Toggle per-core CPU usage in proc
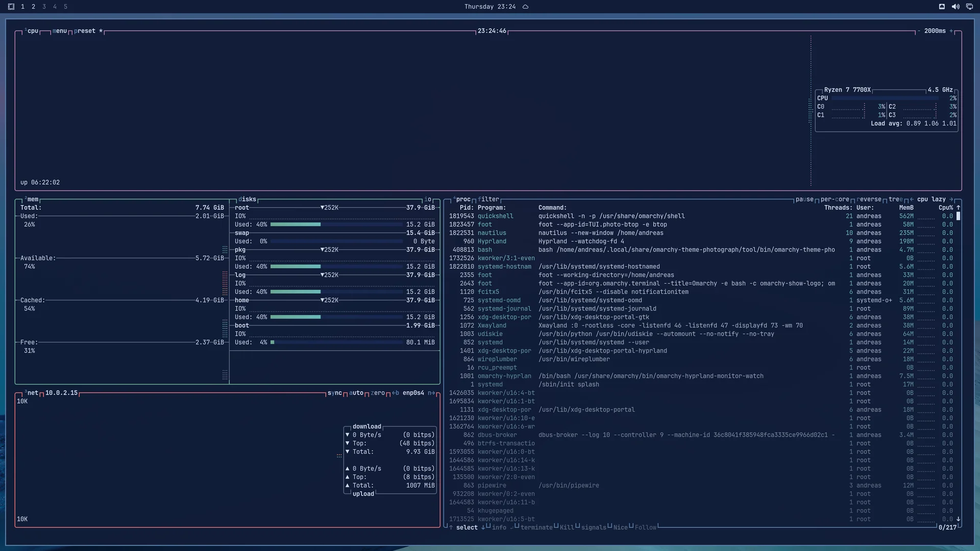Screen dimensions: 980x551 tap(835, 199)
